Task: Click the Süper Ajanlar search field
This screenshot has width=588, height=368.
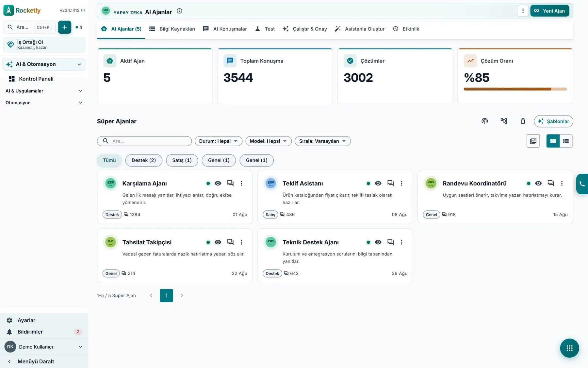Action: (x=144, y=141)
